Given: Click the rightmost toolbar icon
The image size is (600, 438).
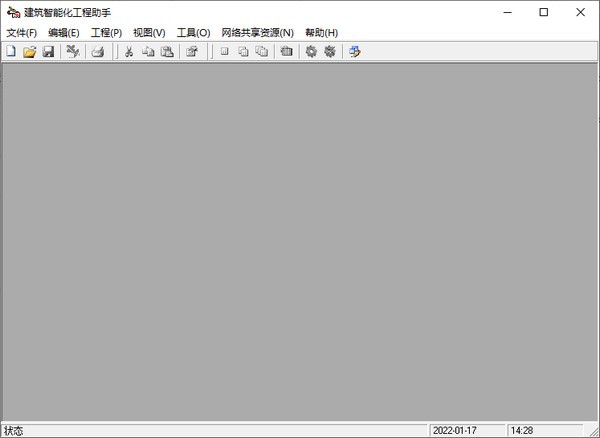Looking at the screenshot, I should point(355,51).
